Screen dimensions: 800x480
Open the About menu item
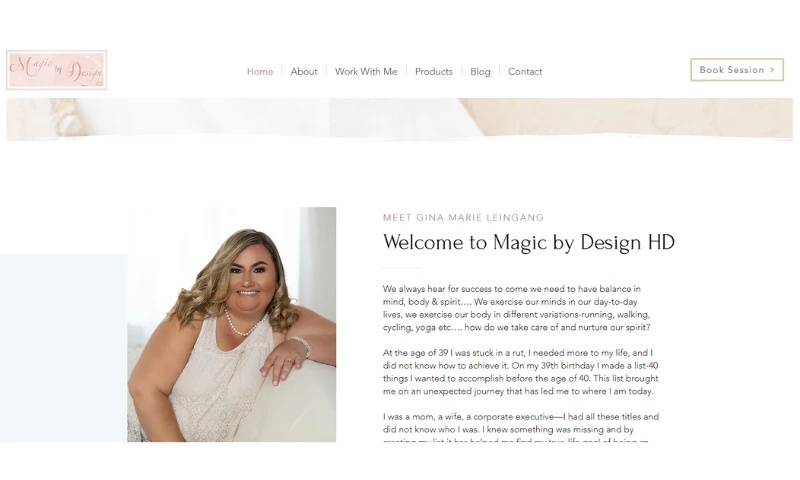(304, 72)
